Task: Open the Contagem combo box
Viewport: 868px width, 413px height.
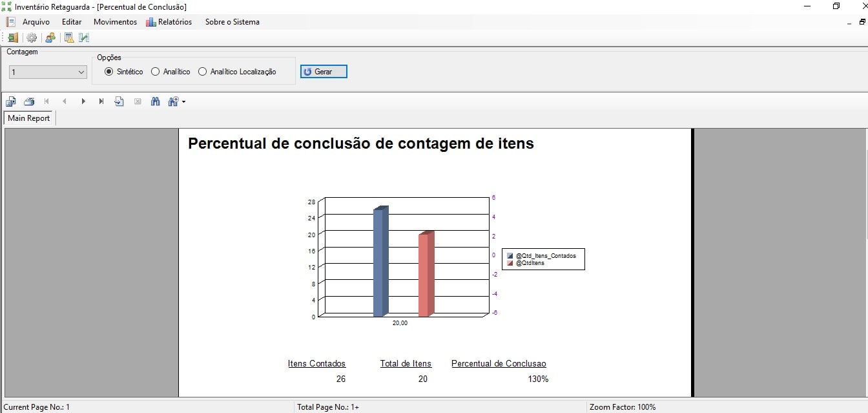Action: tap(48, 72)
